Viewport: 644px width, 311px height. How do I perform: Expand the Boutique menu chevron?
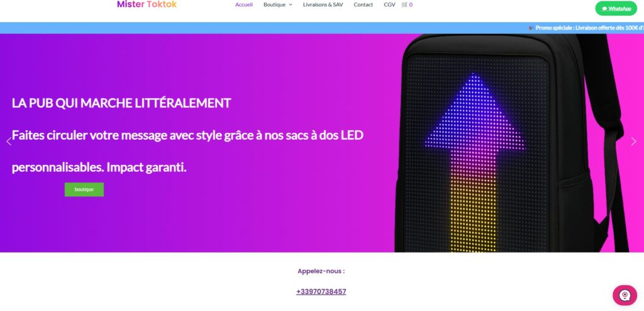(x=291, y=5)
